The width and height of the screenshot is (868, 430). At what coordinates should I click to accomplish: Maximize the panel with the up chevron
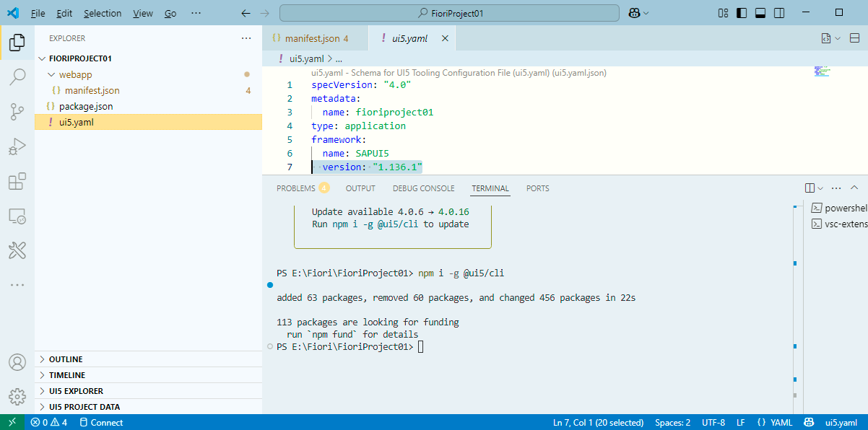[x=854, y=188]
